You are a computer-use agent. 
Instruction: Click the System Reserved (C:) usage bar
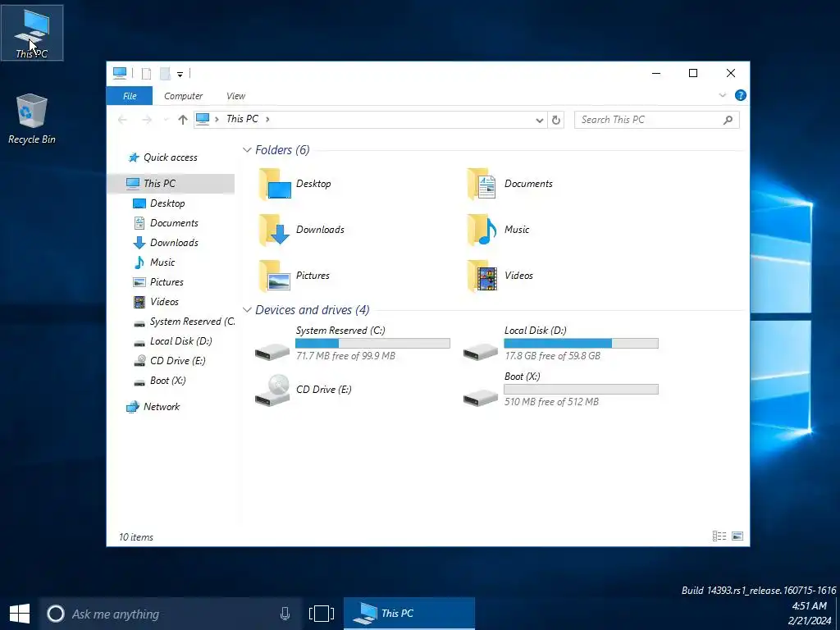(373, 344)
